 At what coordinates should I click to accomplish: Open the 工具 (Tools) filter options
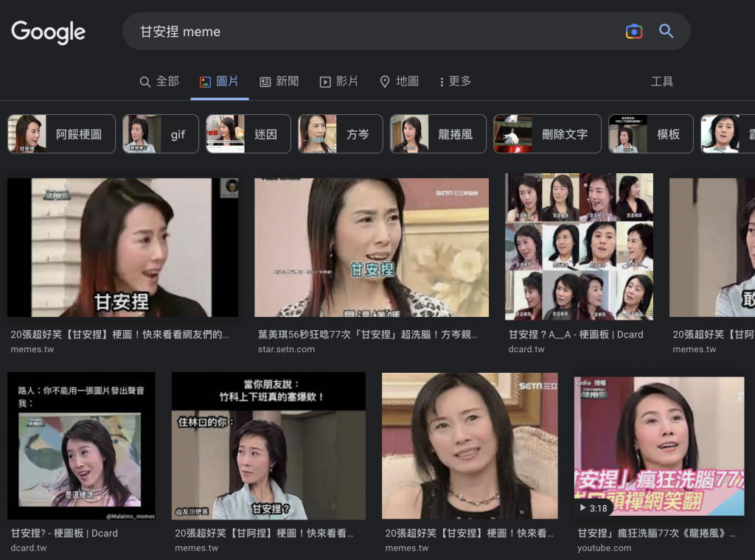661,81
